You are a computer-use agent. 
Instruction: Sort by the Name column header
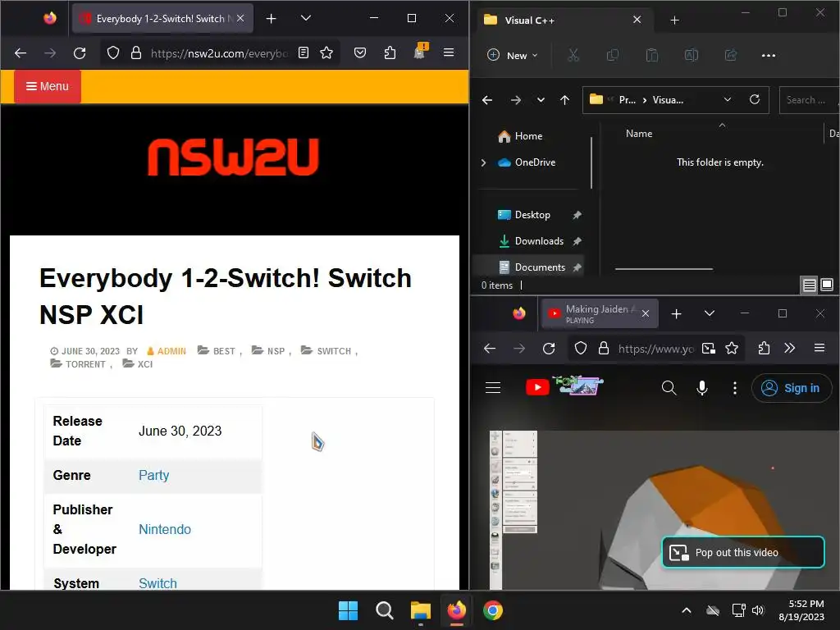click(x=639, y=134)
